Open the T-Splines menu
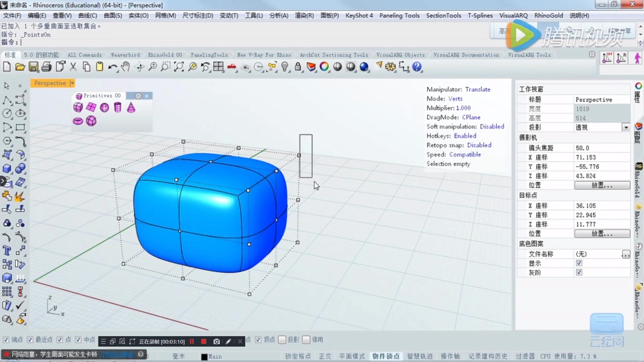Screen dimensions: 644x362 [x=480, y=15]
